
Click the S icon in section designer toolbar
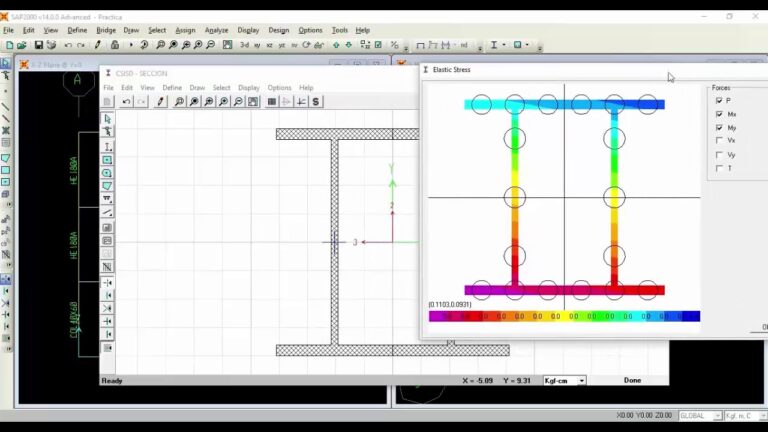click(316, 102)
